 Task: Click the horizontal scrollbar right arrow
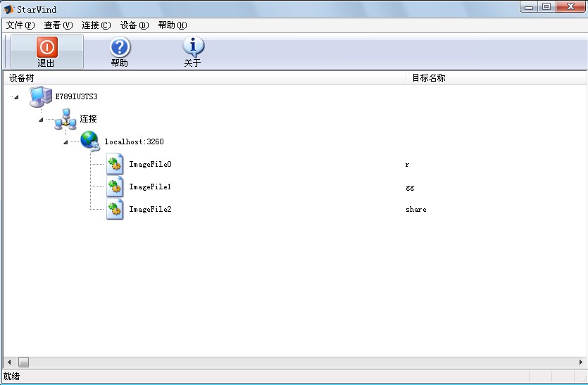580,362
